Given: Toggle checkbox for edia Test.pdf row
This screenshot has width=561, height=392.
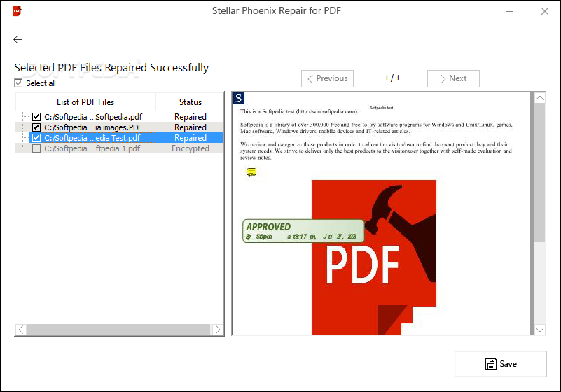Looking at the screenshot, I should pos(36,138).
